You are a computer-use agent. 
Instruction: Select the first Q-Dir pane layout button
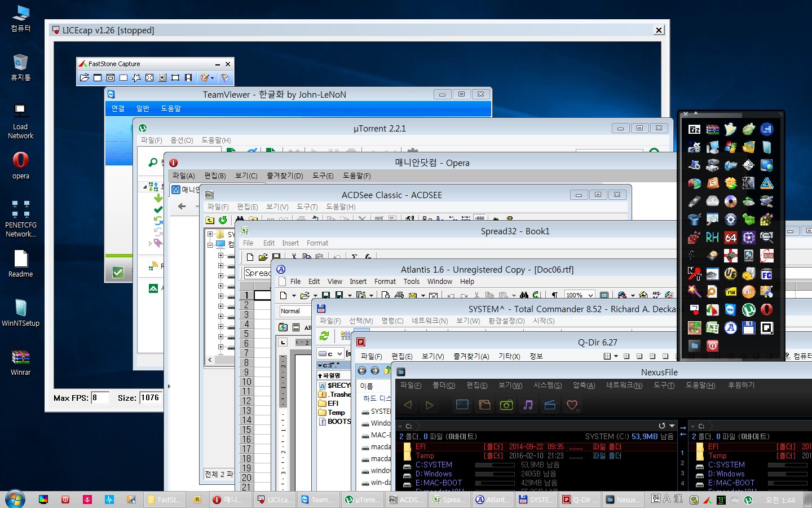[626, 356]
